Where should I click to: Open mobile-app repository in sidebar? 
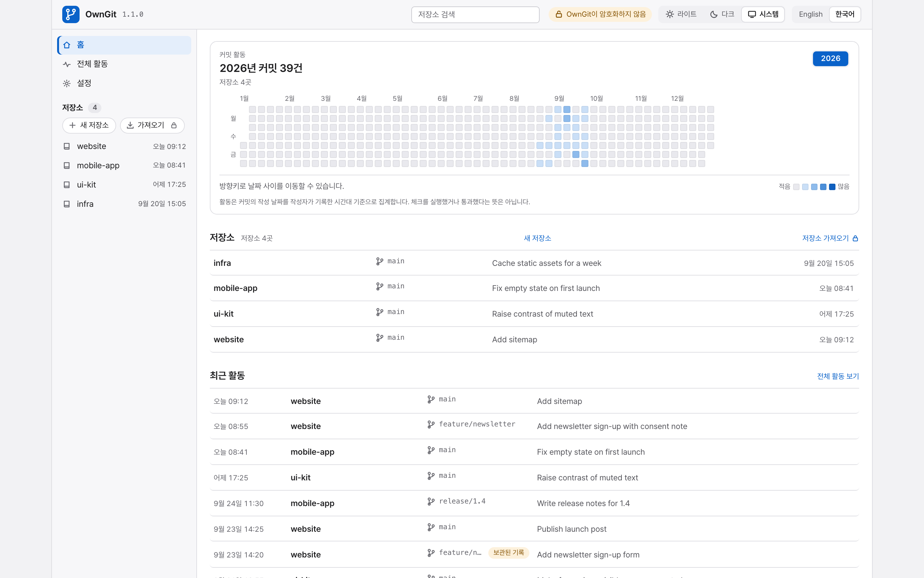(x=124, y=165)
